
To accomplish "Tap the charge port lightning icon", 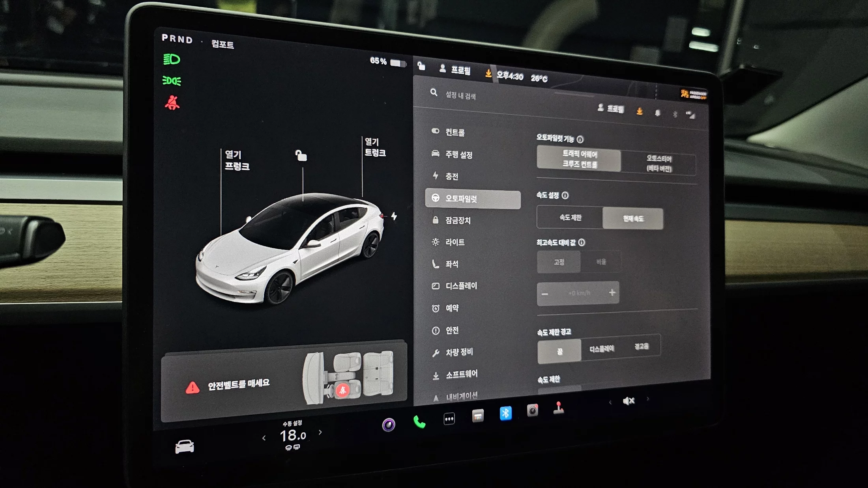I will coord(394,216).
